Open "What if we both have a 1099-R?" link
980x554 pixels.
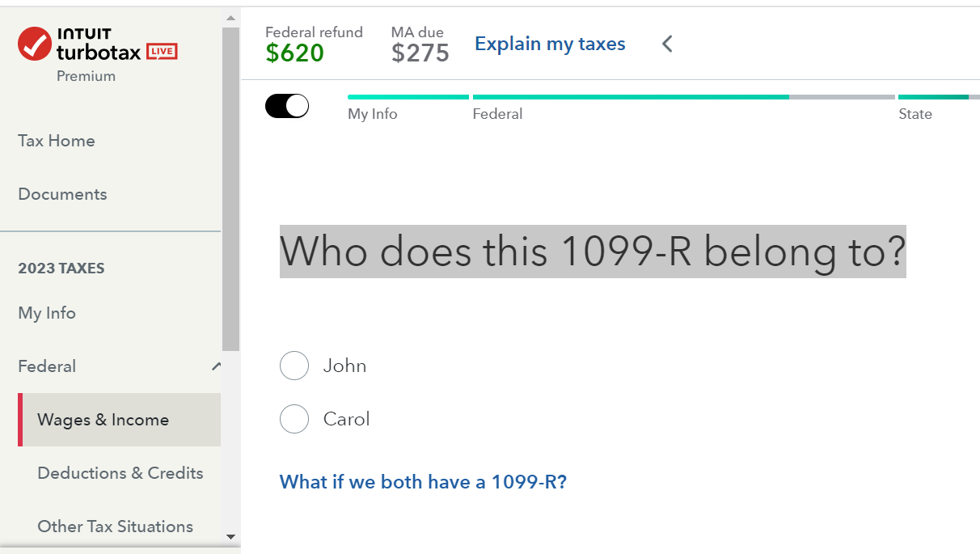pos(423,482)
